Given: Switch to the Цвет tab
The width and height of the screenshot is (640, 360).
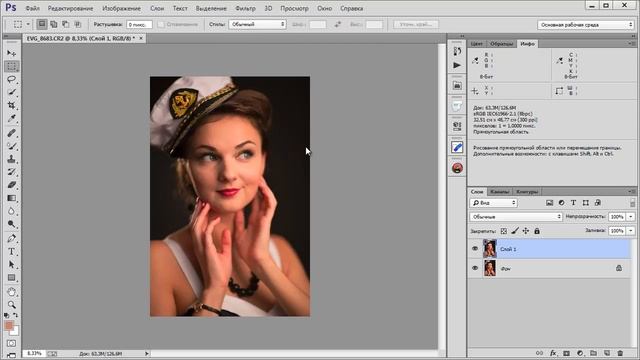Looking at the screenshot, I should click(x=476, y=44).
